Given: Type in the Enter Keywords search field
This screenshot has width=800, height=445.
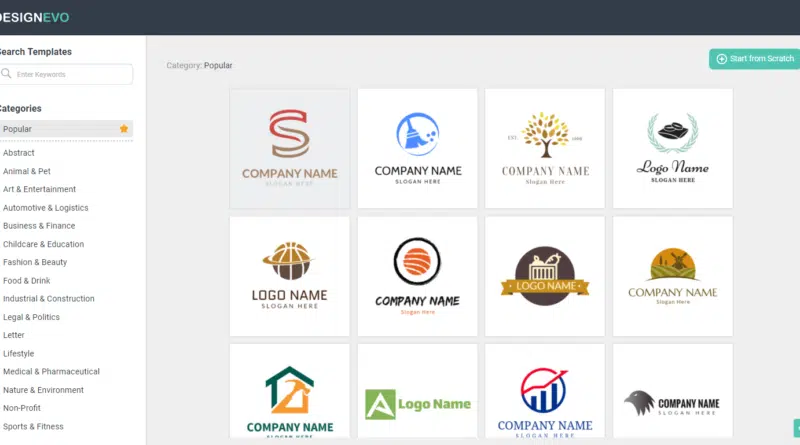Looking at the screenshot, I should pos(72,74).
